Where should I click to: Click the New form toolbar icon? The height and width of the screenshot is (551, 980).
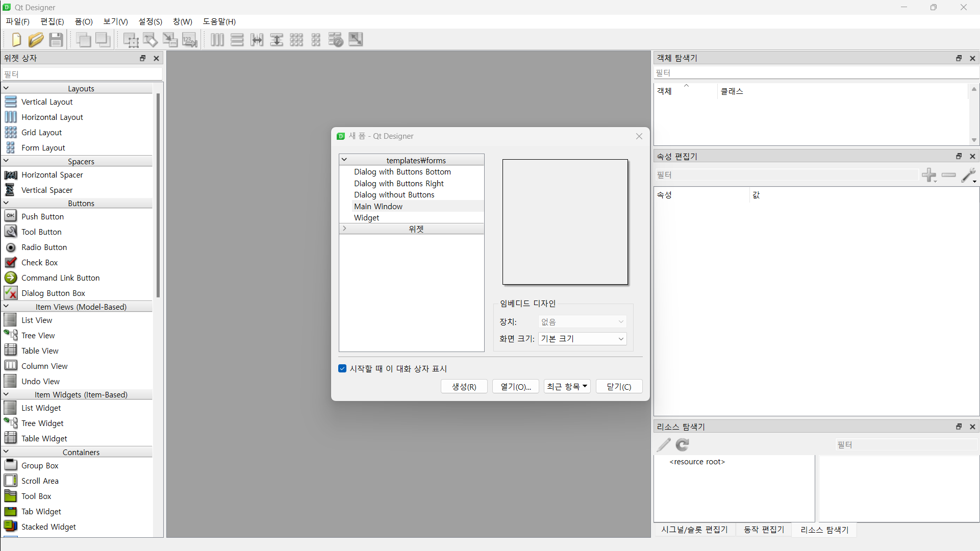click(x=16, y=40)
